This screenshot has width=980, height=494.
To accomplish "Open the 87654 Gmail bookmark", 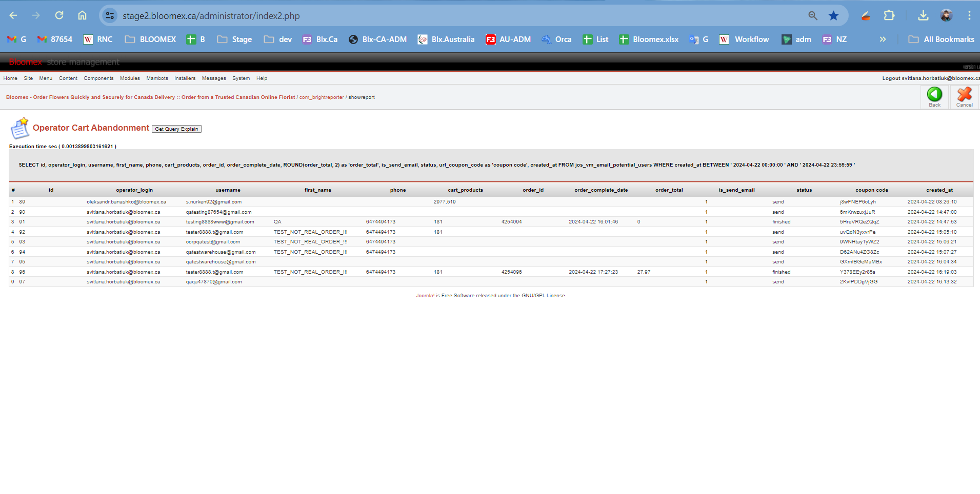I will click(x=55, y=39).
